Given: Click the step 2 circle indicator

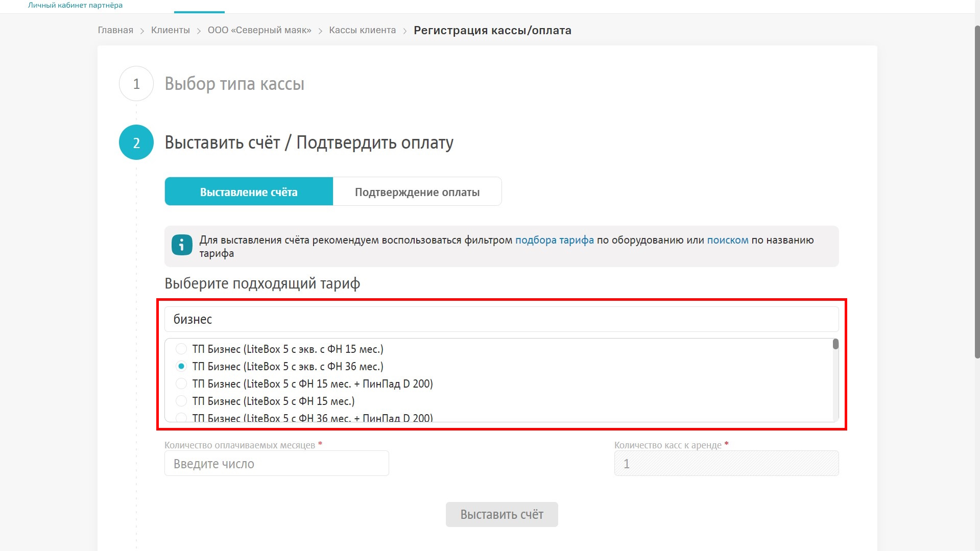Looking at the screenshot, I should point(136,142).
